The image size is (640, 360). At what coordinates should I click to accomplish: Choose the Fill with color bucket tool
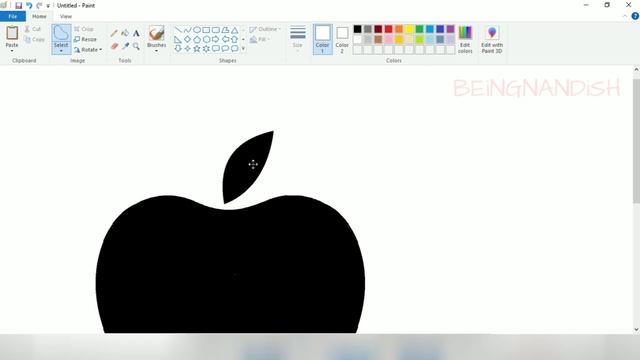tap(125, 33)
